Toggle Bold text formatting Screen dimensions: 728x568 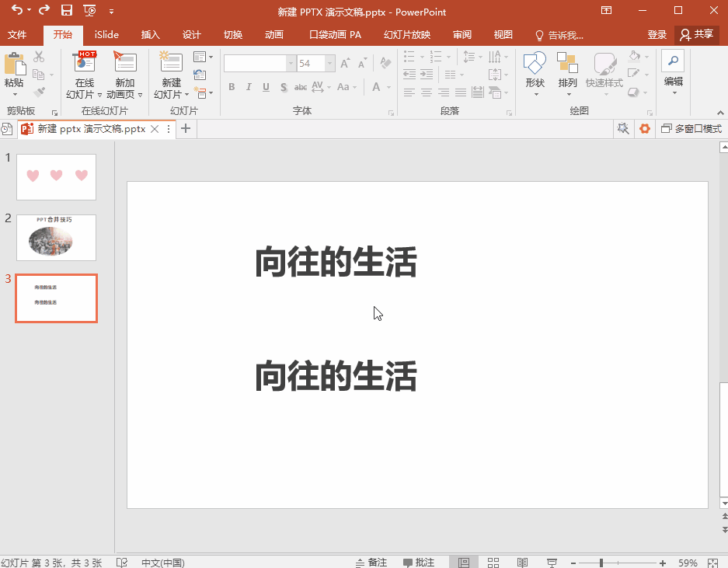pyautogui.click(x=232, y=87)
